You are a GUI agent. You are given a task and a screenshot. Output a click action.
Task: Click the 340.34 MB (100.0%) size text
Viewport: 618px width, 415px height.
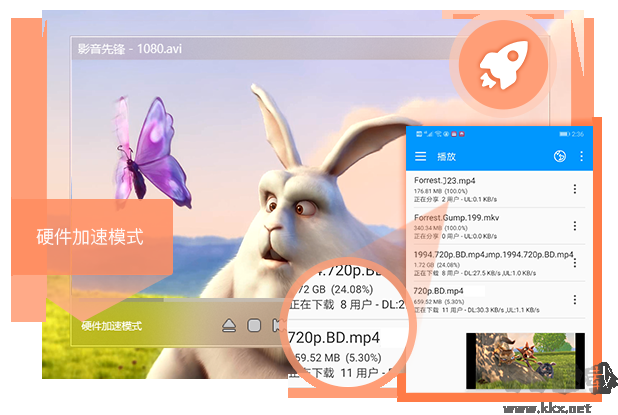(441, 228)
